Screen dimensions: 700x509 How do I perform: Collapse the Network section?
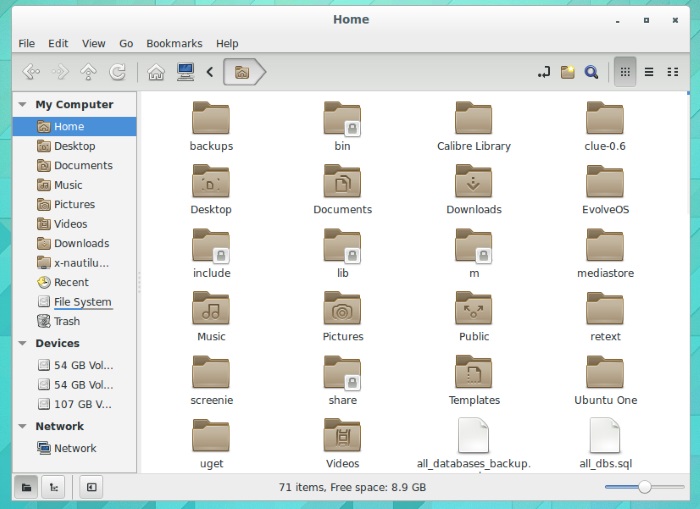tap(22, 426)
